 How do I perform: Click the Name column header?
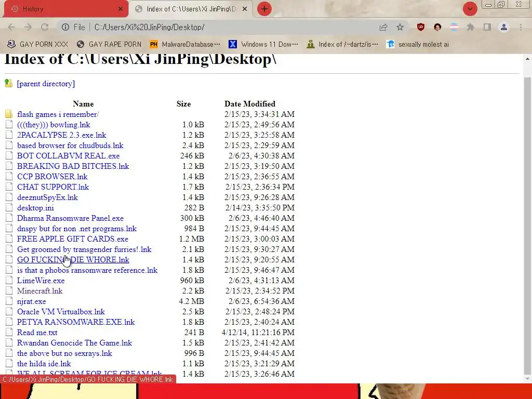click(x=83, y=104)
